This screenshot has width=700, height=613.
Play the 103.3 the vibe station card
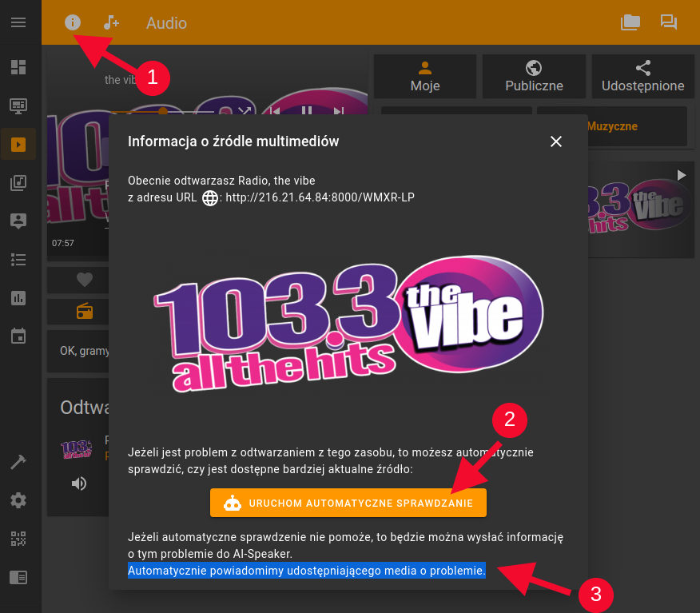682,174
